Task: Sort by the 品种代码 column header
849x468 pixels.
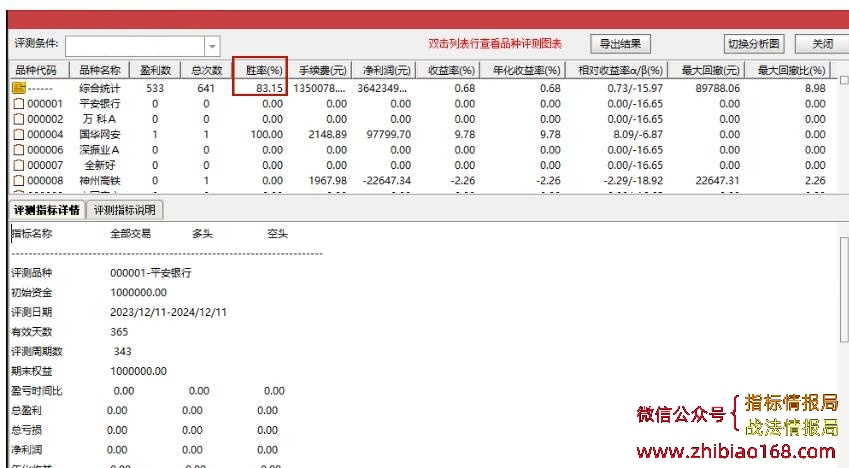Action: (x=40, y=70)
